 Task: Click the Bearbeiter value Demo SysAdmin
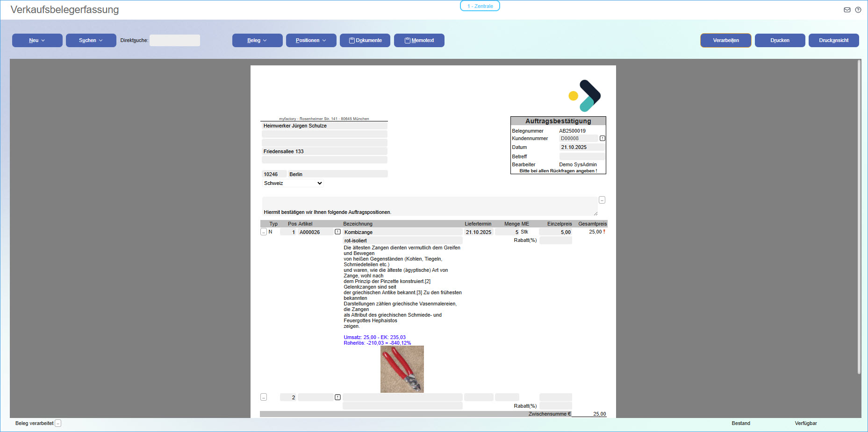578,164
